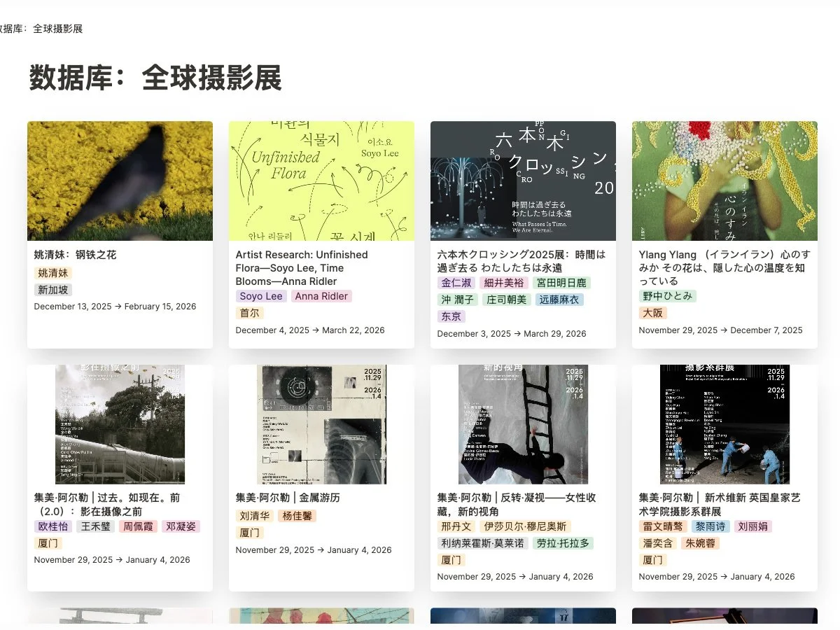Select the 劳拉·托拉多 artist tag

tap(563, 543)
